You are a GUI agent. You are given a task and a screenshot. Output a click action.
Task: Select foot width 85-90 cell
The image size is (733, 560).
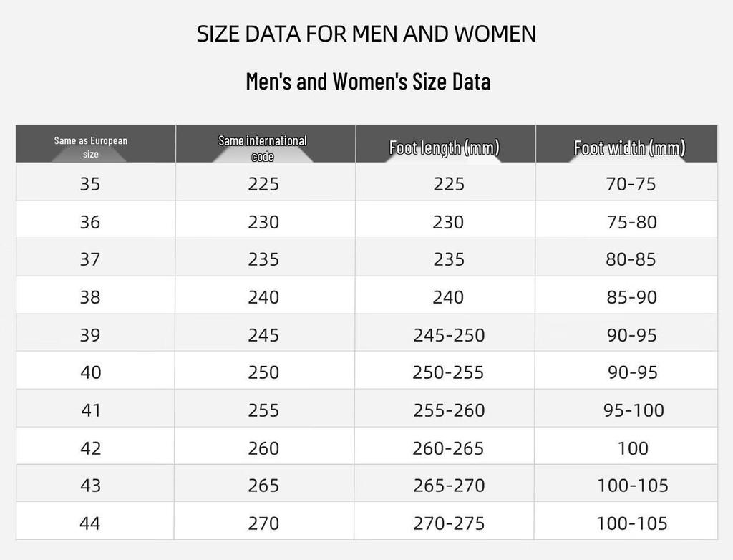pyautogui.click(x=626, y=296)
